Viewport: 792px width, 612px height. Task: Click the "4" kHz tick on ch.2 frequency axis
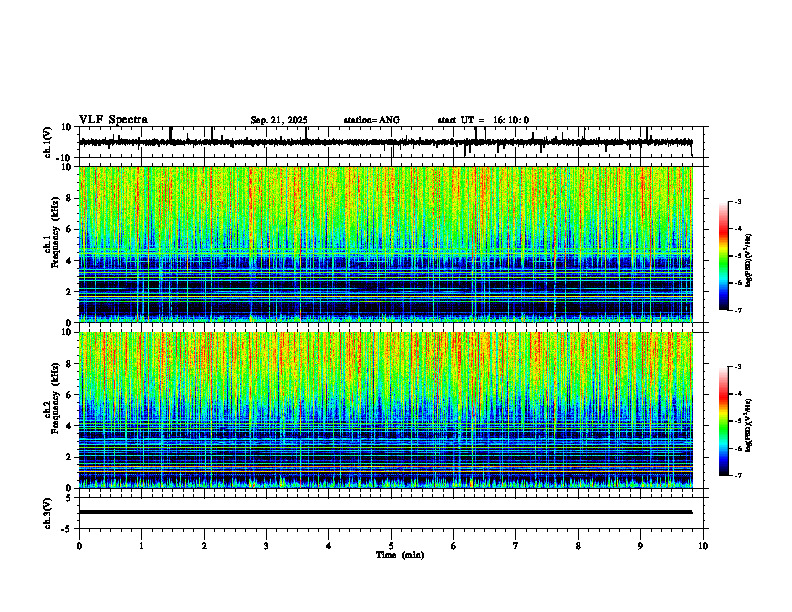70,426
